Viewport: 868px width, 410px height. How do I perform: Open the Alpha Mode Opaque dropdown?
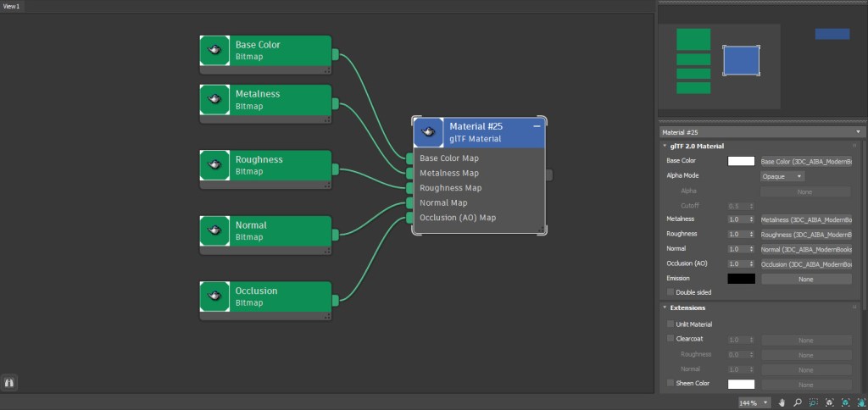pyautogui.click(x=782, y=176)
